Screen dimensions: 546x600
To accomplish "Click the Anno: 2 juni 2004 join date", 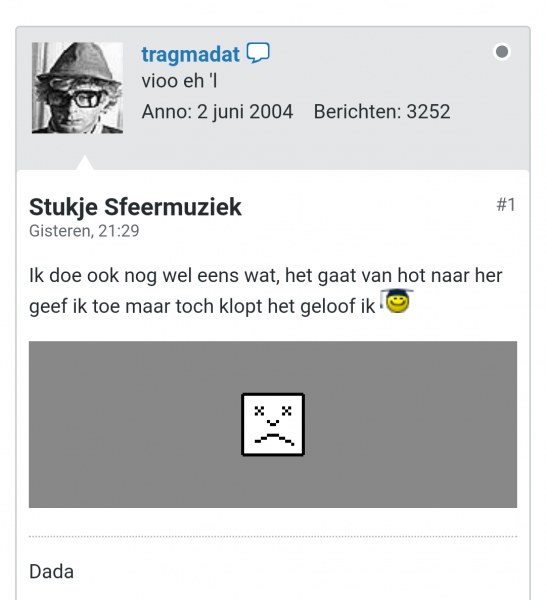I will (x=217, y=112).
